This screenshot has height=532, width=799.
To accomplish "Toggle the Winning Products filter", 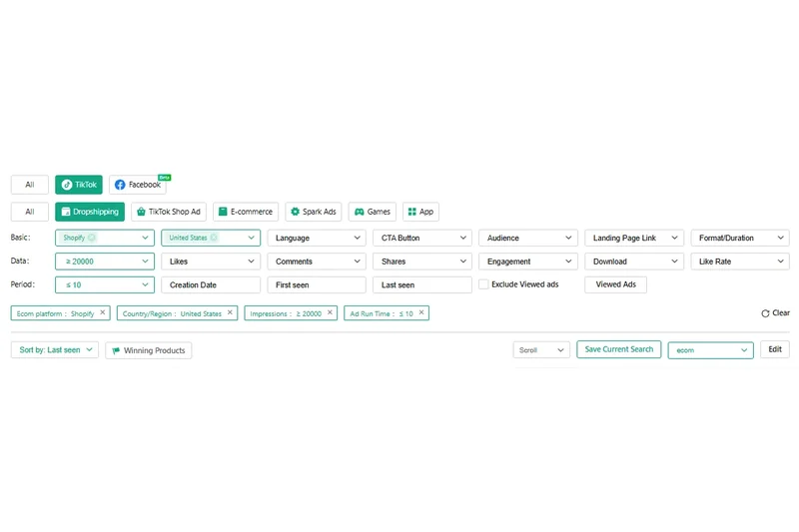I will pyautogui.click(x=148, y=350).
